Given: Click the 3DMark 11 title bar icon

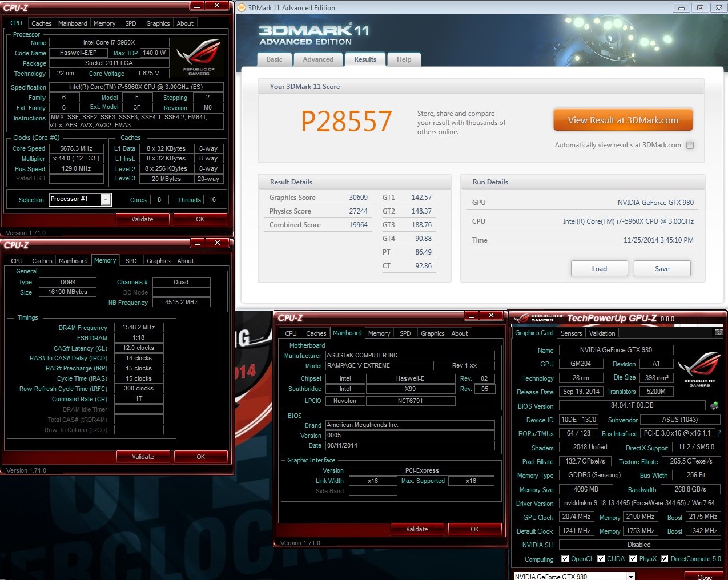Looking at the screenshot, I should (242, 7).
